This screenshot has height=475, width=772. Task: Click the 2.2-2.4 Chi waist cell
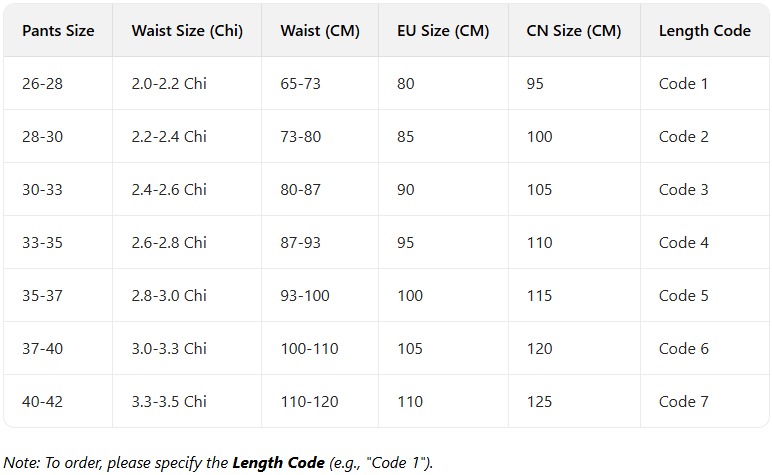169,137
